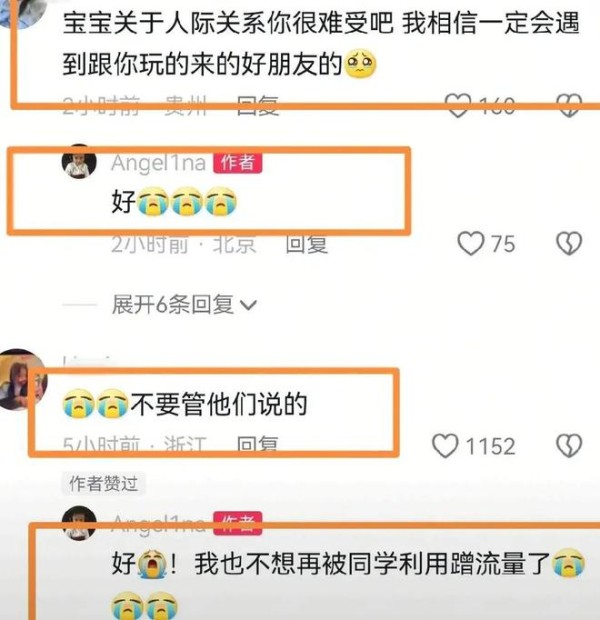Open Angel1na avatar on the bottom reply
Image resolution: width=600 pixels, height=620 pixels.
(79, 523)
